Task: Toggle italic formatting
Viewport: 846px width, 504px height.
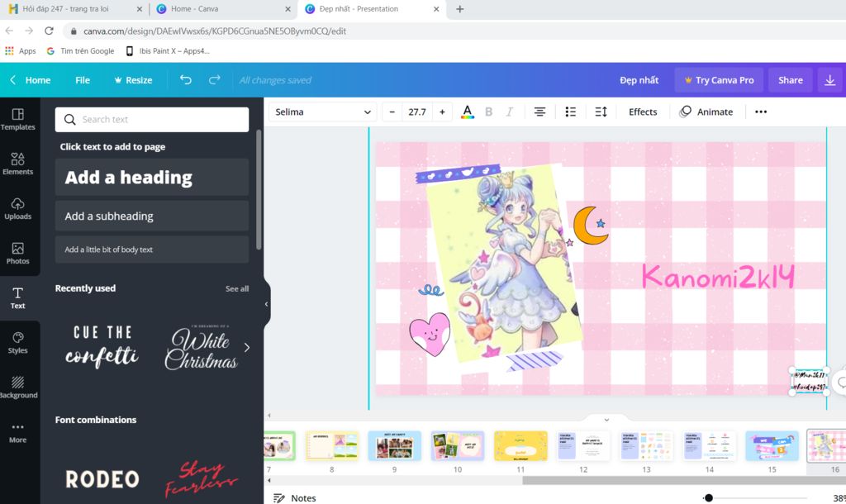Action: [x=509, y=112]
